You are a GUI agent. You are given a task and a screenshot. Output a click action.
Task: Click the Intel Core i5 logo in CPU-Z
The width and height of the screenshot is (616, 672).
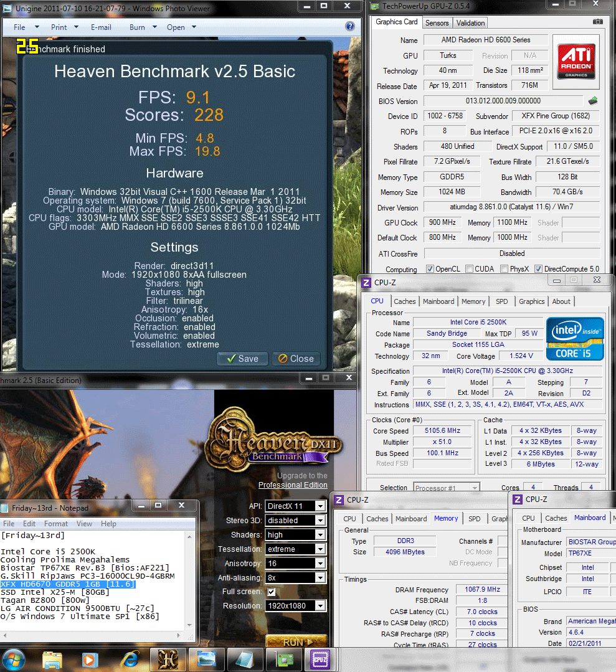575,339
